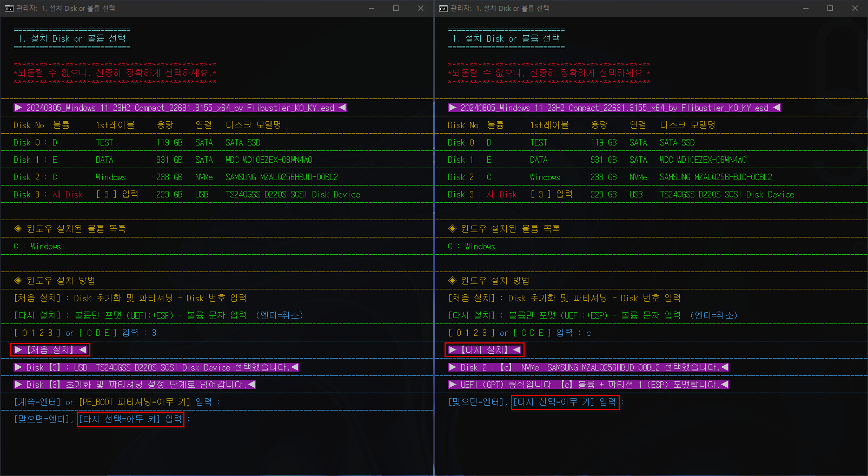This screenshot has width=868, height=476.
Task: Click the cmd icon in left window title bar
Action: tap(9, 8)
